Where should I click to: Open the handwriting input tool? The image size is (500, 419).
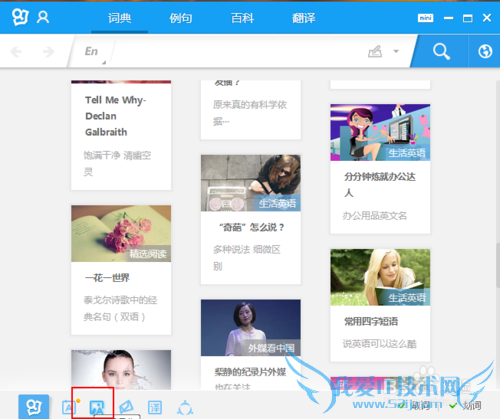(x=375, y=51)
